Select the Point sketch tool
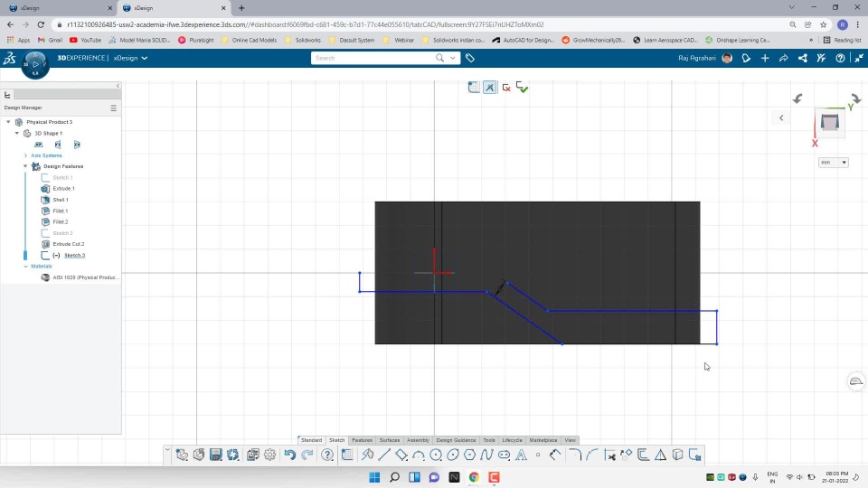The width and height of the screenshot is (868, 488). [x=538, y=455]
